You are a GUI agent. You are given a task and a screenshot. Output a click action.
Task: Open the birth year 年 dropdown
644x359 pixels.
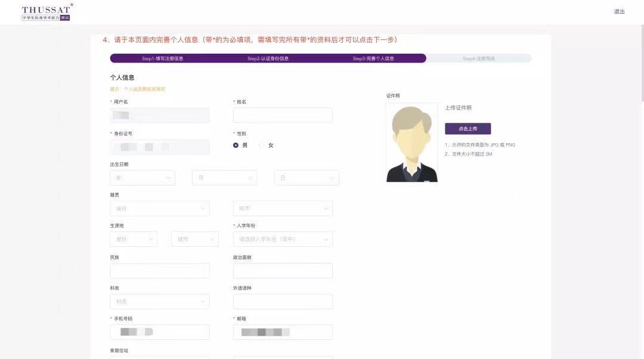143,178
